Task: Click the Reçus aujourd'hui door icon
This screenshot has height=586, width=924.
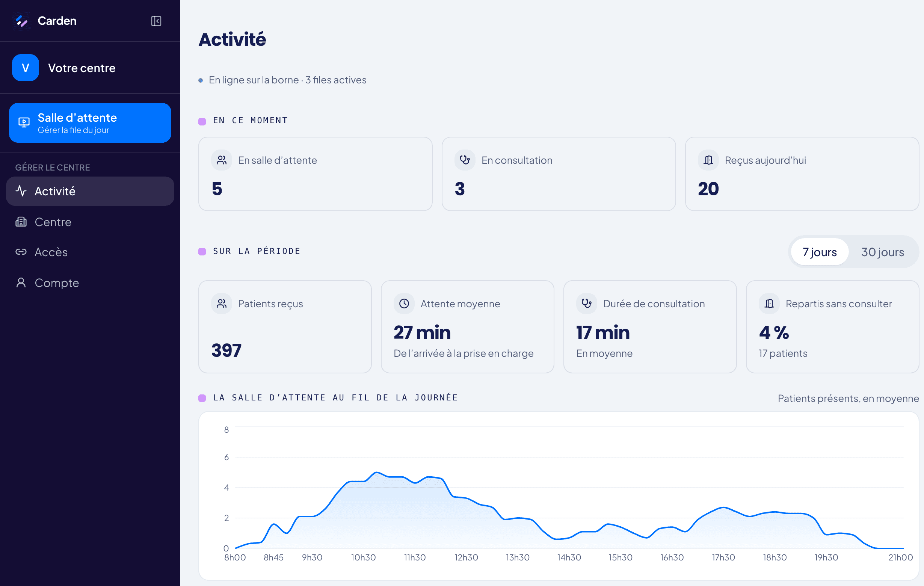Action: [708, 160]
